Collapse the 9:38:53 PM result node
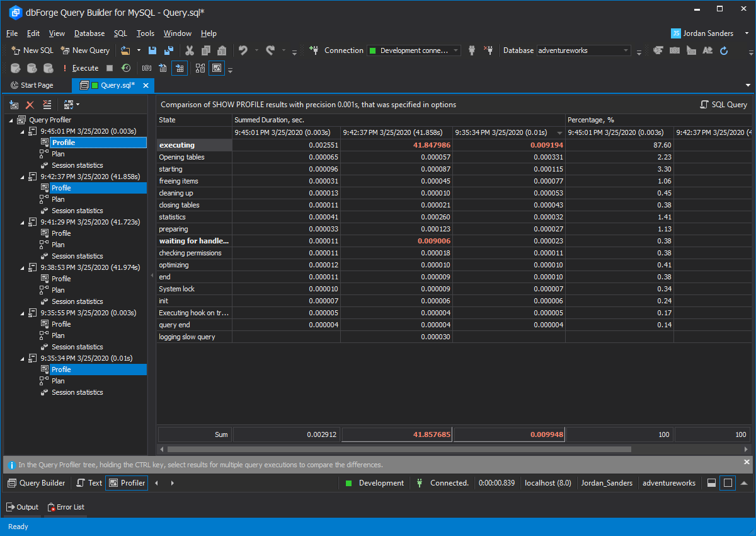The width and height of the screenshot is (756, 536). click(x=23, y=267)
